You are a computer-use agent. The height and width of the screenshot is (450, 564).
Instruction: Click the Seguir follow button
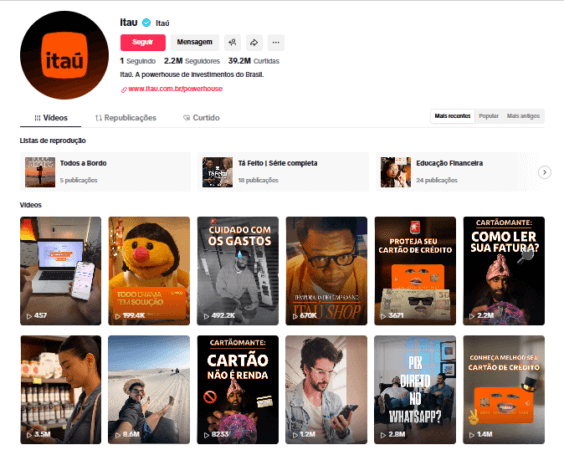point(143,42)
